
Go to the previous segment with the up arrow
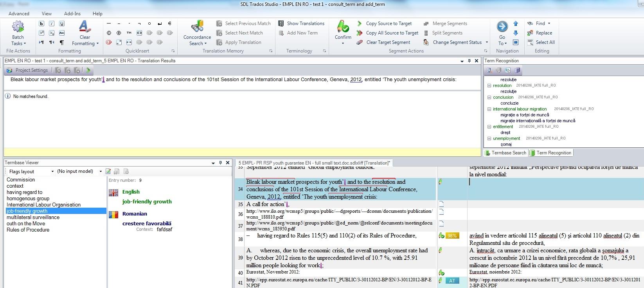pyautogui.click(x=516, y=24)
